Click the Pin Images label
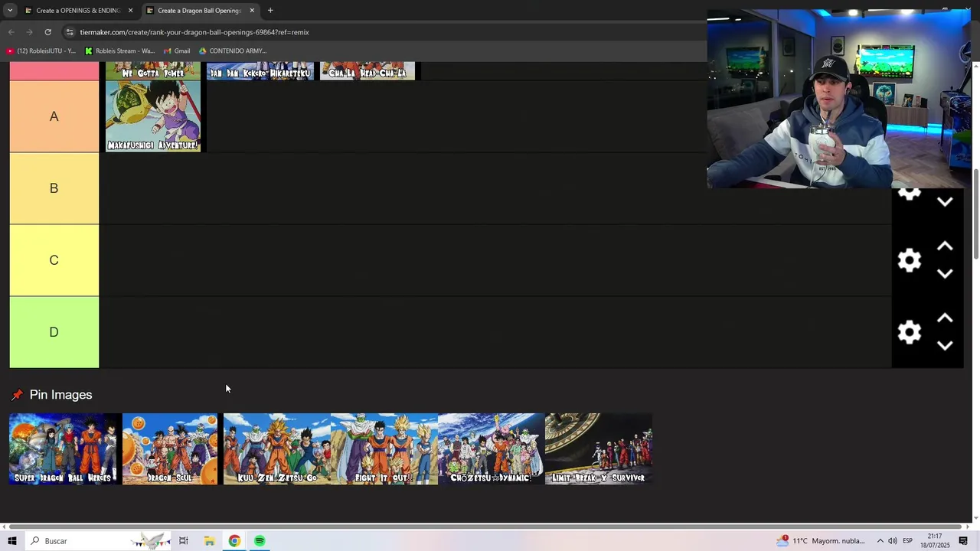 click(60, 395)
